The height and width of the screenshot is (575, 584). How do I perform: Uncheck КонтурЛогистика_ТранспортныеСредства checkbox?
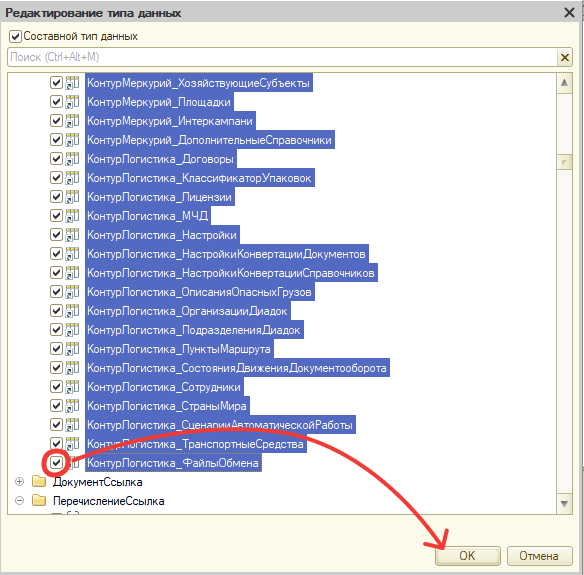[56, 444]
